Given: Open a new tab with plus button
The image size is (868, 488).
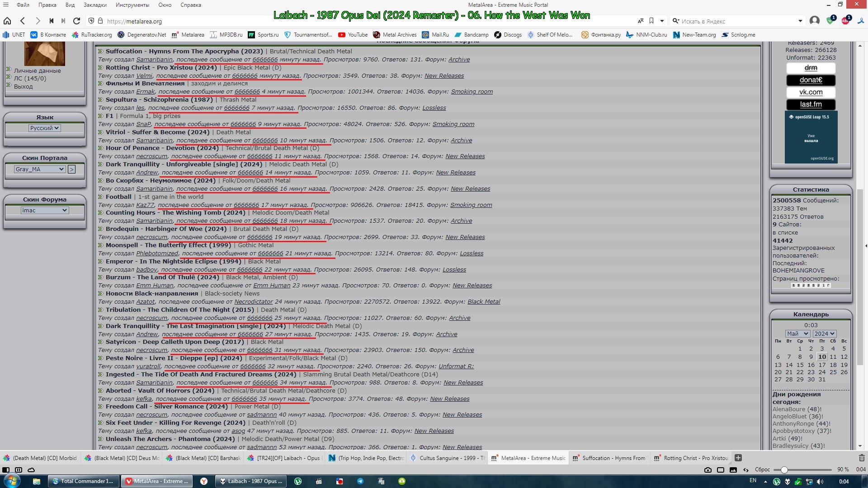Looking at the screenshot, I should 738,458.
